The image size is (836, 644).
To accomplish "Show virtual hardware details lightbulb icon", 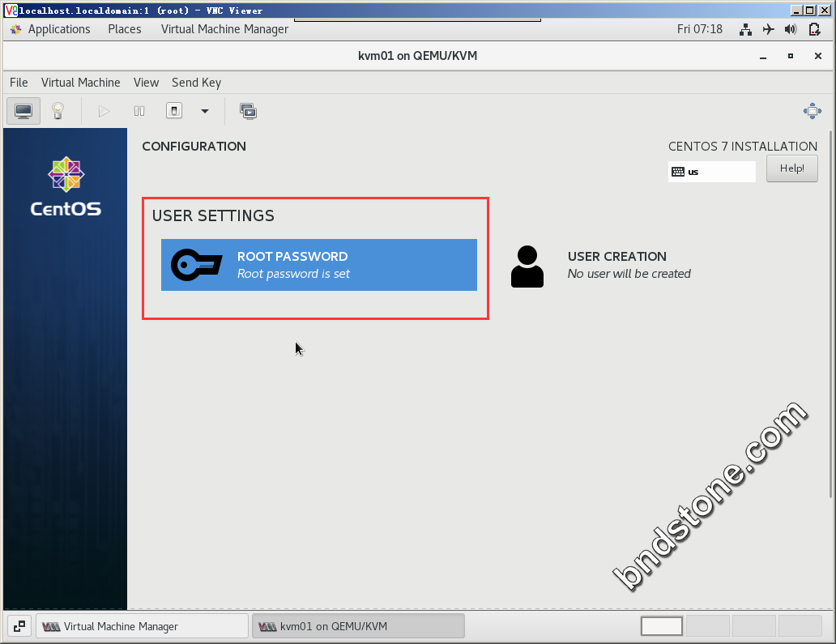I will point(58,111).
